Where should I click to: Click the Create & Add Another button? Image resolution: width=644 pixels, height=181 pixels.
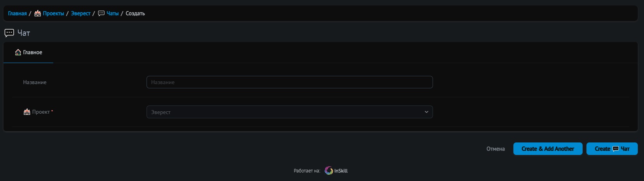(x=548, y=149)
